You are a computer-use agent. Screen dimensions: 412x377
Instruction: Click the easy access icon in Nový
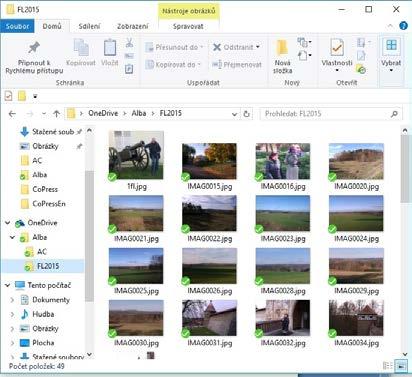304,55
